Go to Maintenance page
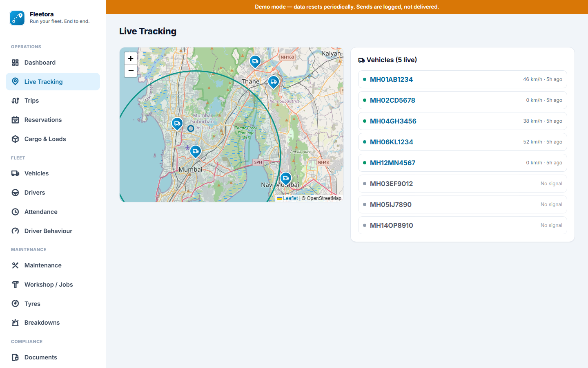The image size is (588, 368). [x=53, y=265]
